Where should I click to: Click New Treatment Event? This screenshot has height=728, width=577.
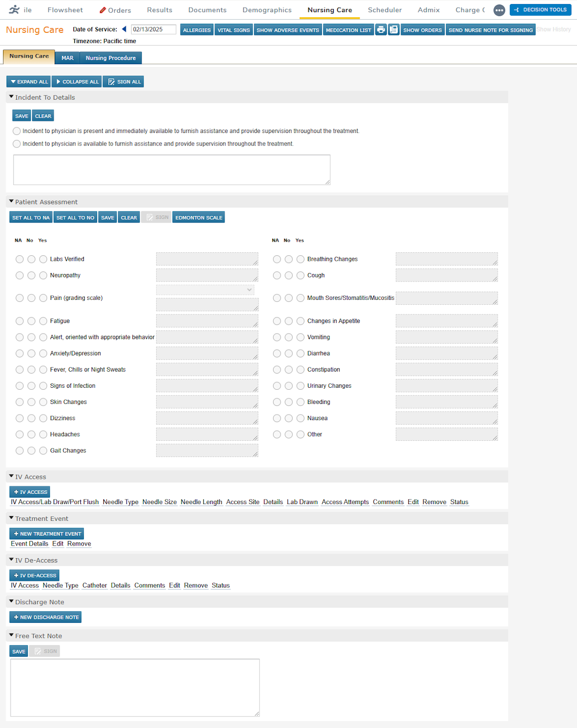(46, 533)
